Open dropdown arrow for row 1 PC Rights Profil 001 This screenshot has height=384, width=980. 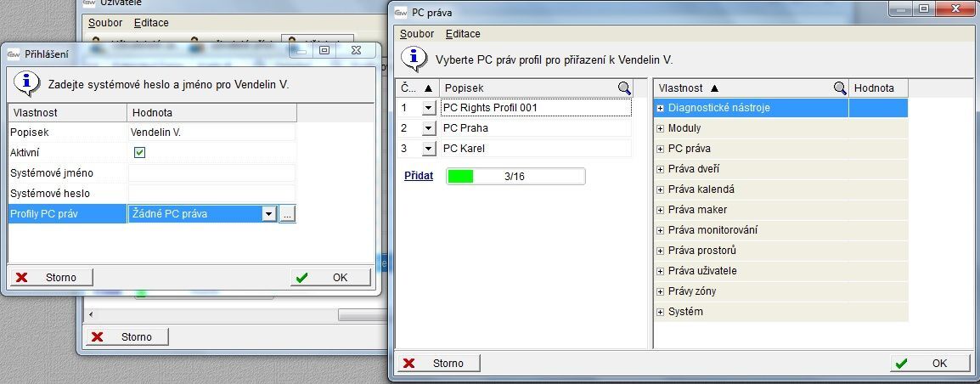tap(429, 108)
